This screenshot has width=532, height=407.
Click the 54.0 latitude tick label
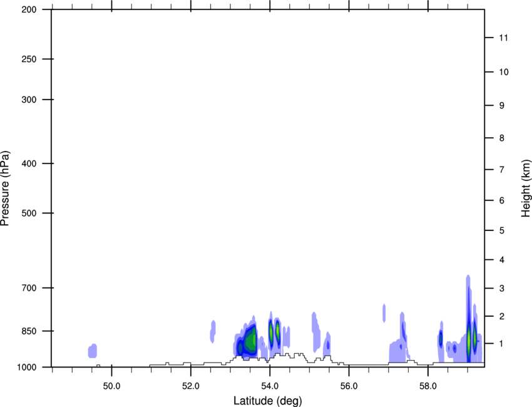[x=270, y=386]
